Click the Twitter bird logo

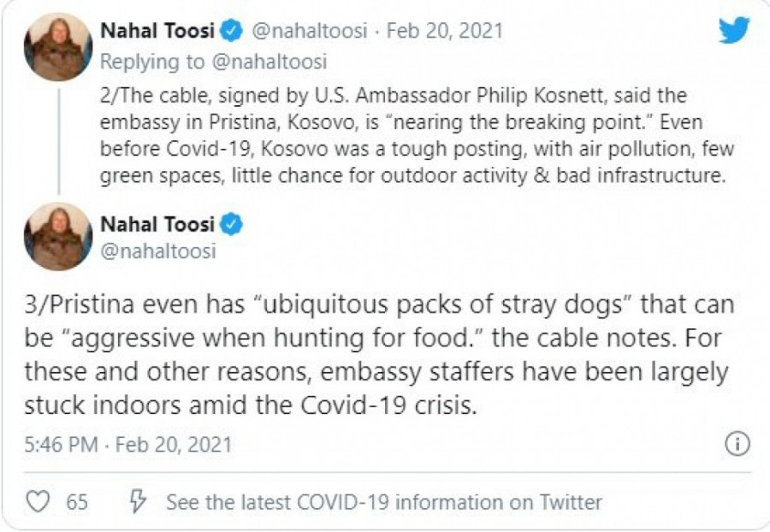pos(733,31)
